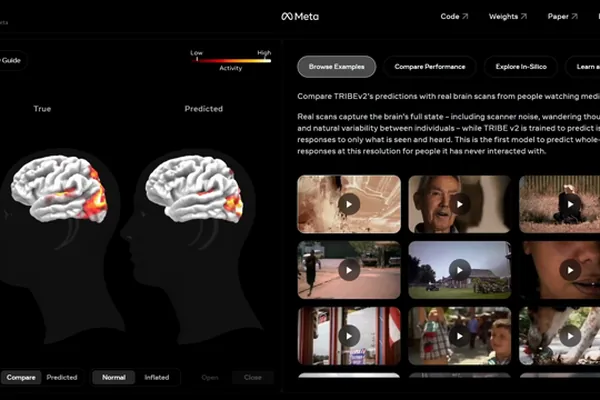Choose Normal brain surface
Screen dimensions: 600x400
click(x=114, y=377)
